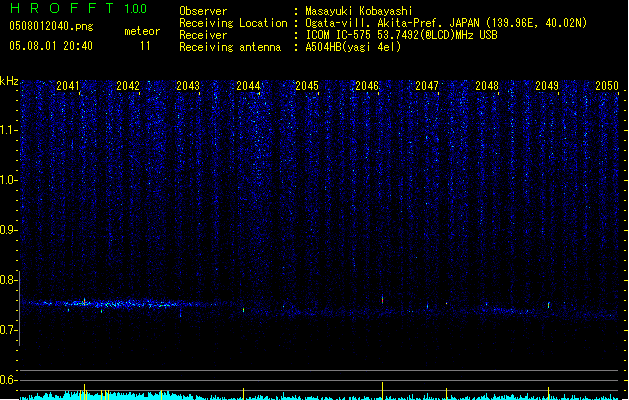629x400 pixels.
Task: Click the date stamp 05.08.01 20:40
Action: [51, 46]
